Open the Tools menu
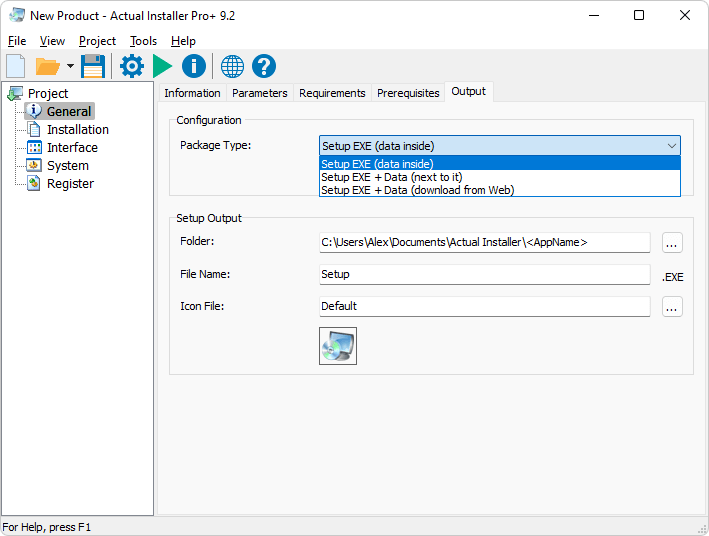This screenshot has height=536, width=709. 143,41
